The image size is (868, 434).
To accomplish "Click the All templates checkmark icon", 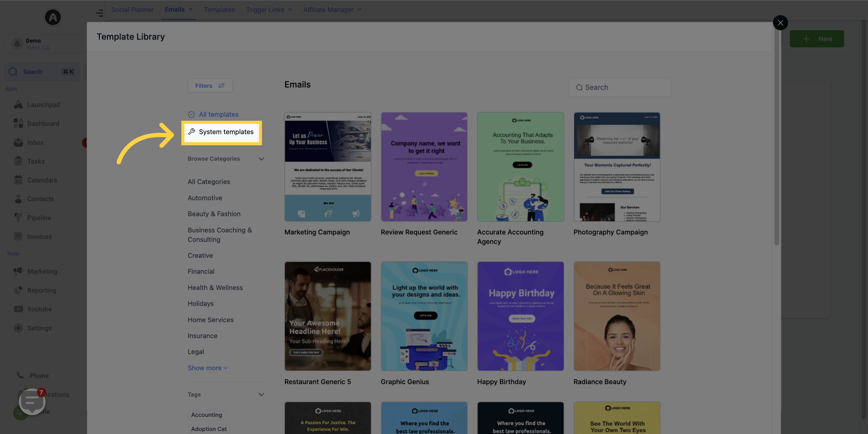I will pos(191,115).
